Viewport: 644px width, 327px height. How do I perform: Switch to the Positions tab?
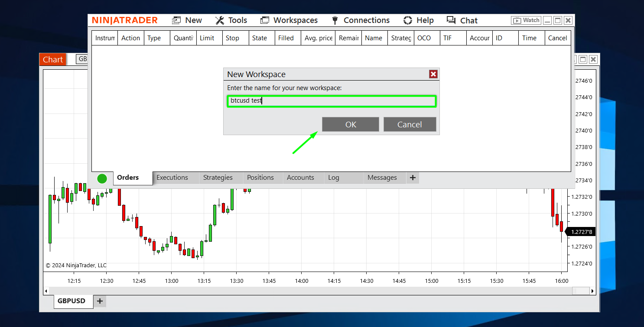click(x=260, y=178)
